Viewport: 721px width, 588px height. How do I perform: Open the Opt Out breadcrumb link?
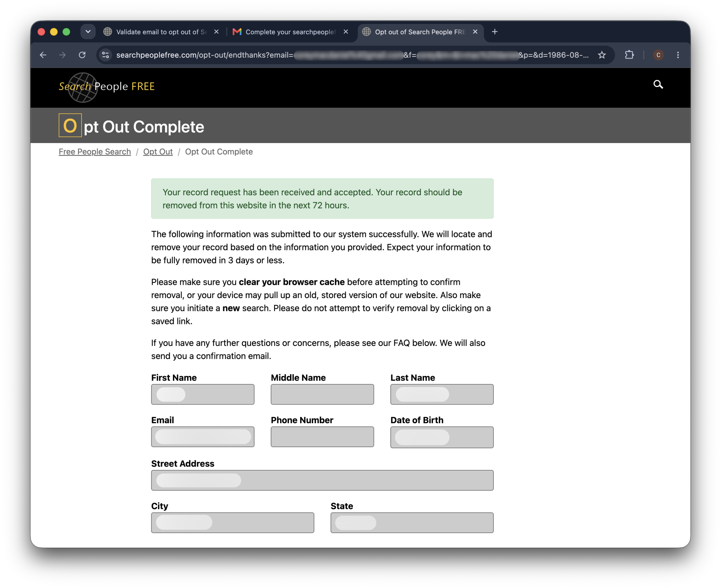point(158,151)
